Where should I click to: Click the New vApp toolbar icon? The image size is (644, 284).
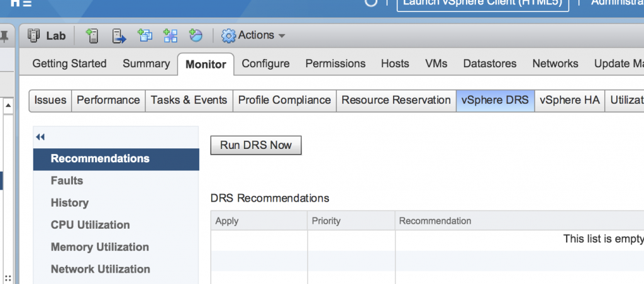[170, 36]
